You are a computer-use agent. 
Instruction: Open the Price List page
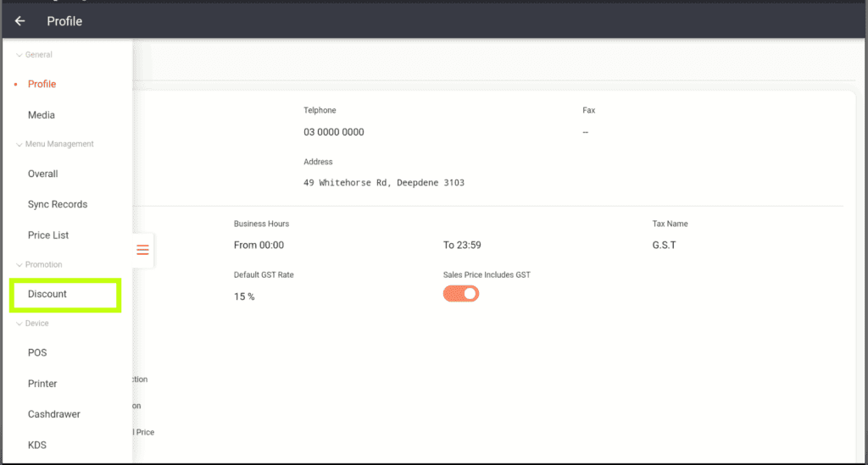48,235
